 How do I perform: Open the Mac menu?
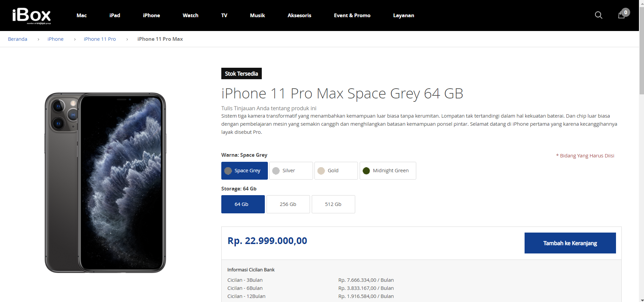coord(82,16)
